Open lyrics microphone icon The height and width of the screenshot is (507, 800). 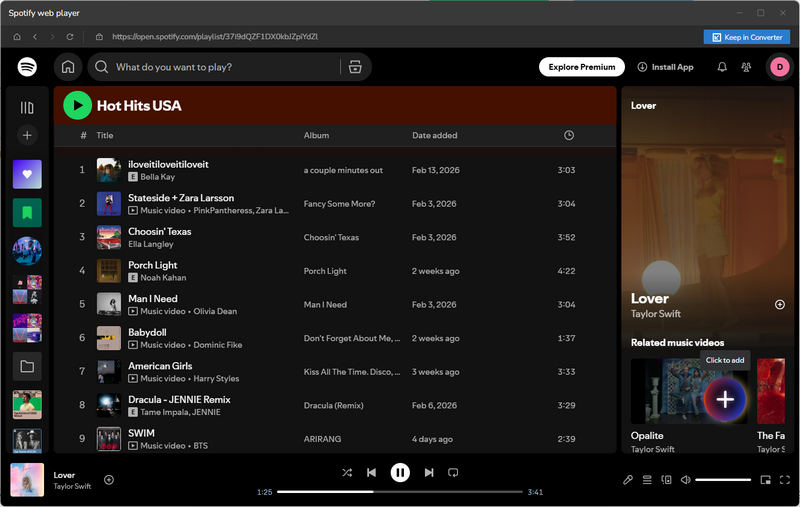(628, 479)
